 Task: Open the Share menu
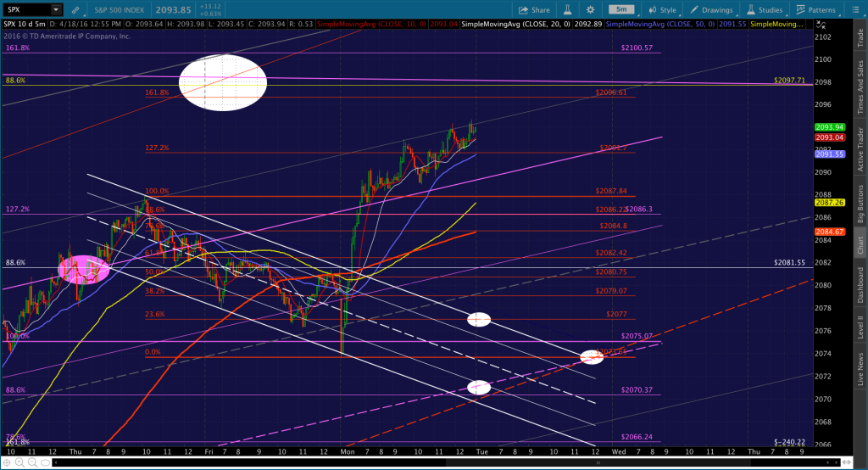tap(534, 10)
